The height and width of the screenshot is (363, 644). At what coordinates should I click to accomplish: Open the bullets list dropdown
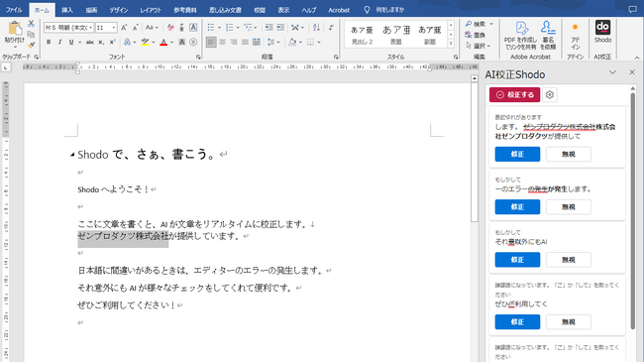point(219,28)
